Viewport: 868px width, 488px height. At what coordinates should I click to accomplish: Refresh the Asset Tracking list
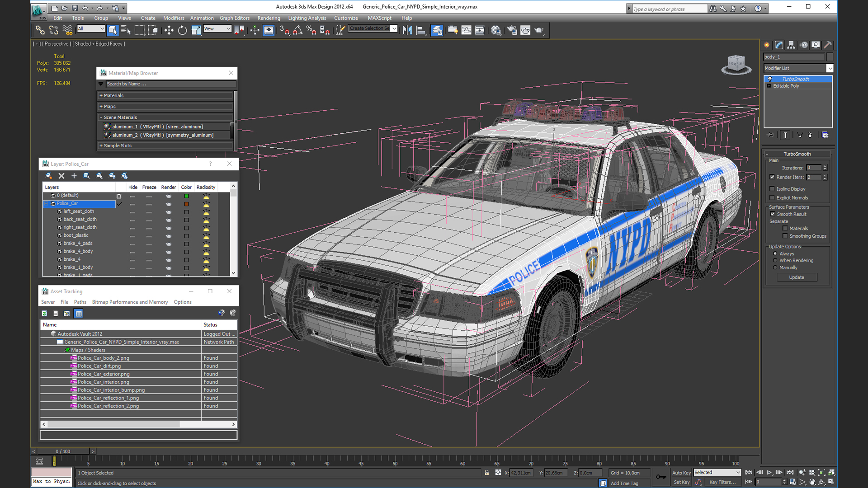click(x=44, y=313)
